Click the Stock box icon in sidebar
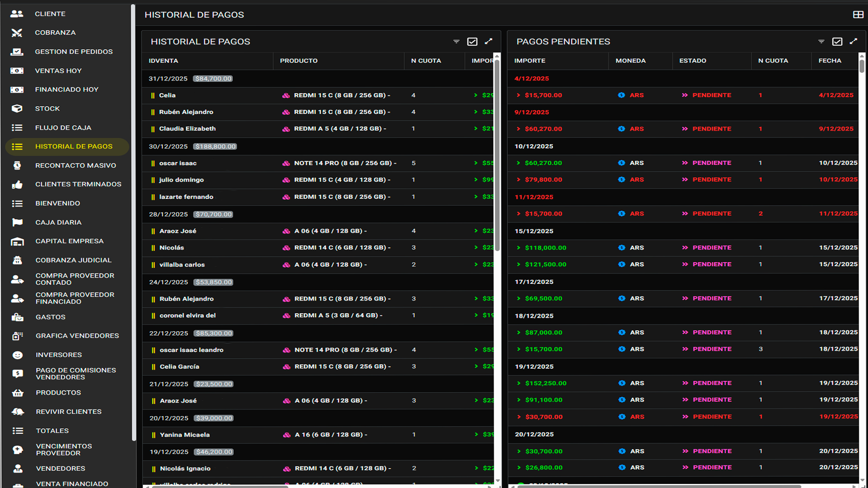Image resolution: width=868 pixels, height=488 pixels. coord(17,108)
